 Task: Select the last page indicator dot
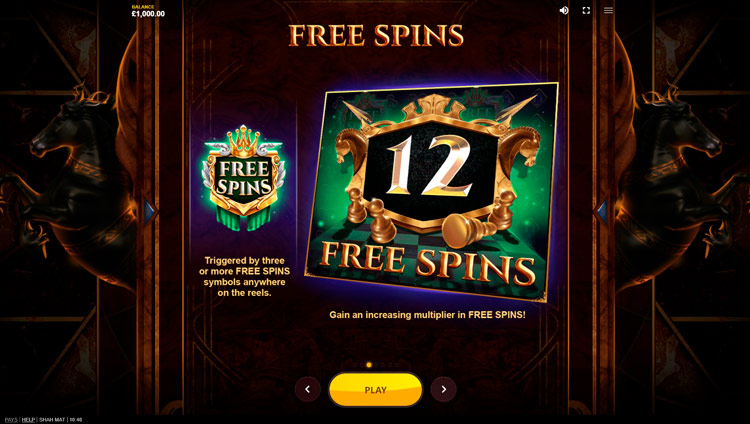pyautogui.click(x=397, y=365)
